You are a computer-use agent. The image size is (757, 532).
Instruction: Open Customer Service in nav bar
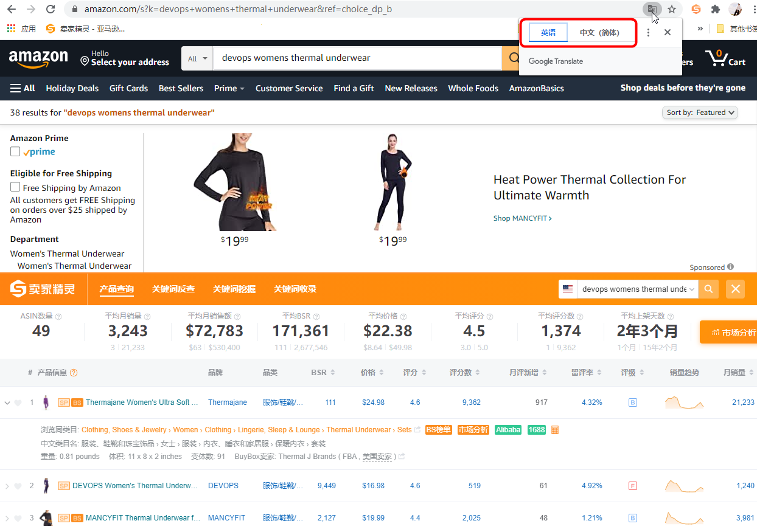click(289, 88)
